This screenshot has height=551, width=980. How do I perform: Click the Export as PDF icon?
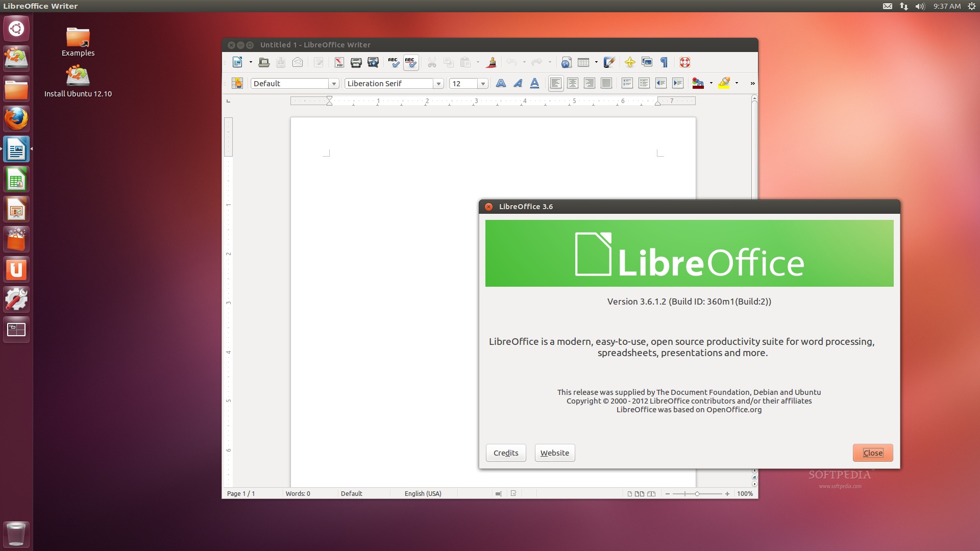click(339, 62)
